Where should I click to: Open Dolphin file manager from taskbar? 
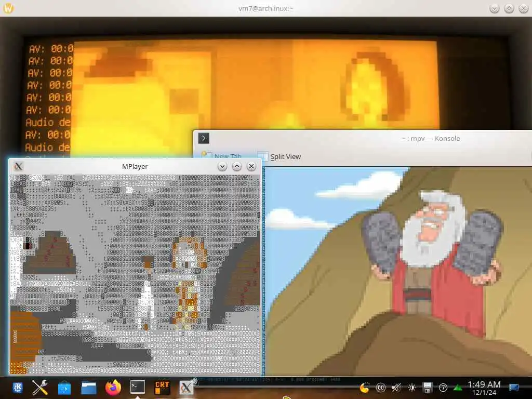[88, 388]
